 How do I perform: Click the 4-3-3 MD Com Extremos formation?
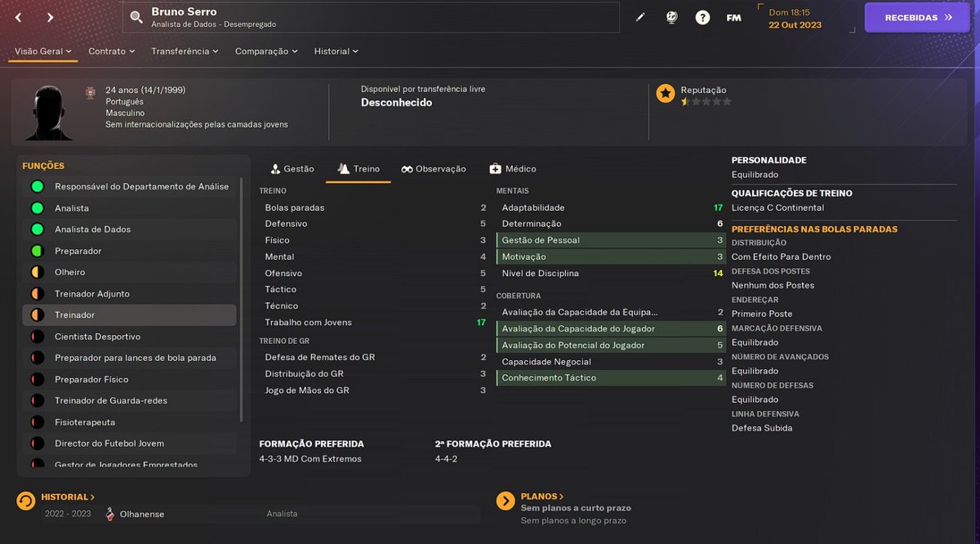click(x=310, y=459)
